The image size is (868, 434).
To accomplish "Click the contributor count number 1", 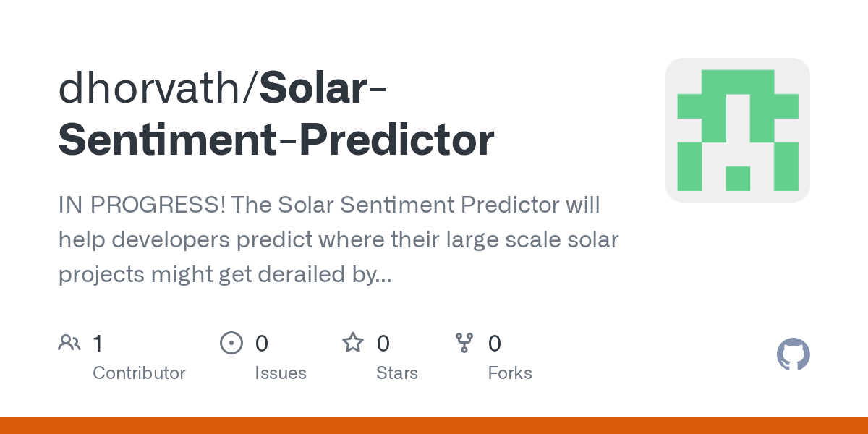I will [x=98, y=343].
